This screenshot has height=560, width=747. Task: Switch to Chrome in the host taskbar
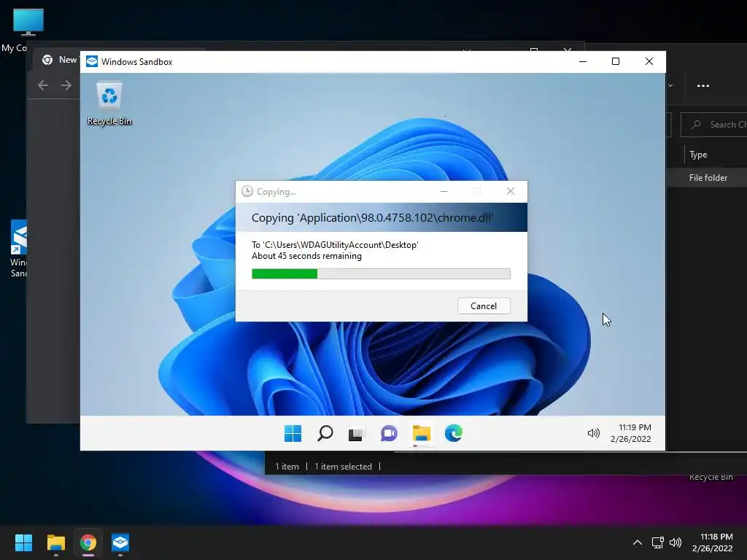[88, 542]
